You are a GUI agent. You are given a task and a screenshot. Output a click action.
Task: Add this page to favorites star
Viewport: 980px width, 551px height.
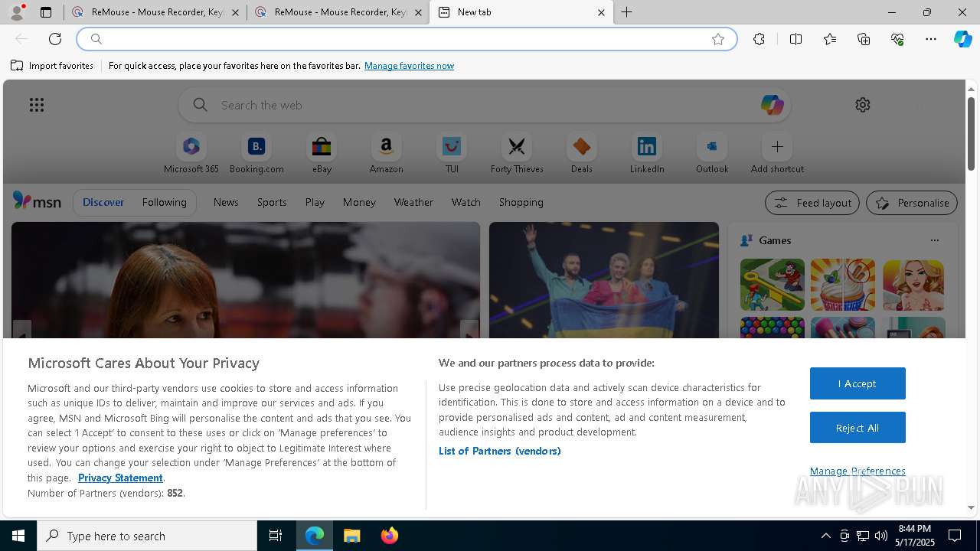718,39
